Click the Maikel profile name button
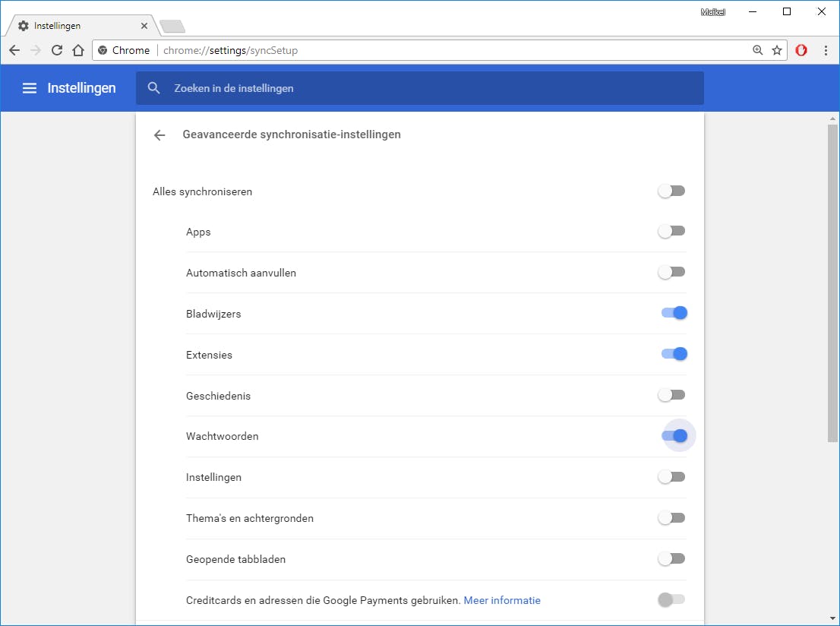Viewport: 840px width, 626px height. click(x=713, y=12)
